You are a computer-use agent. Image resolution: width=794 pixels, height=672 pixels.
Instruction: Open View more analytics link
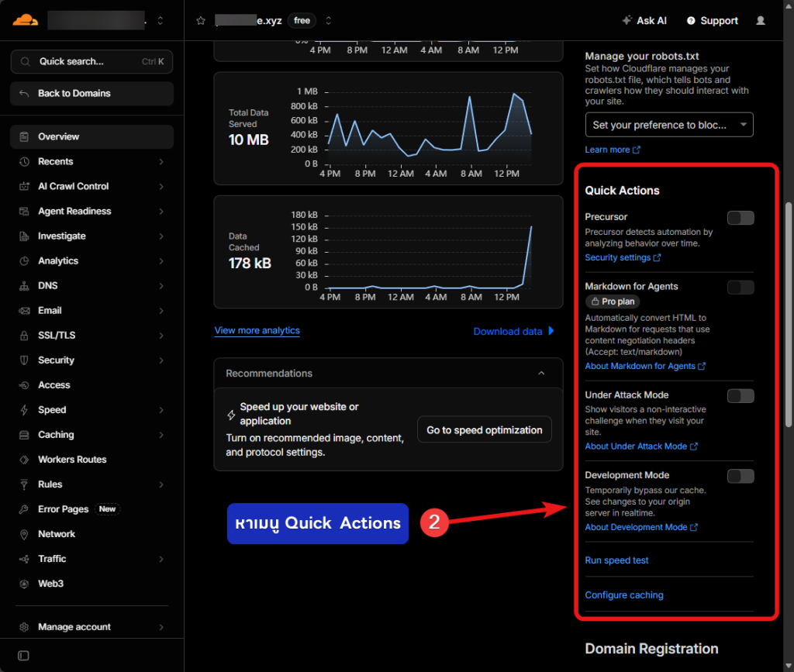[x=257, y=330]
